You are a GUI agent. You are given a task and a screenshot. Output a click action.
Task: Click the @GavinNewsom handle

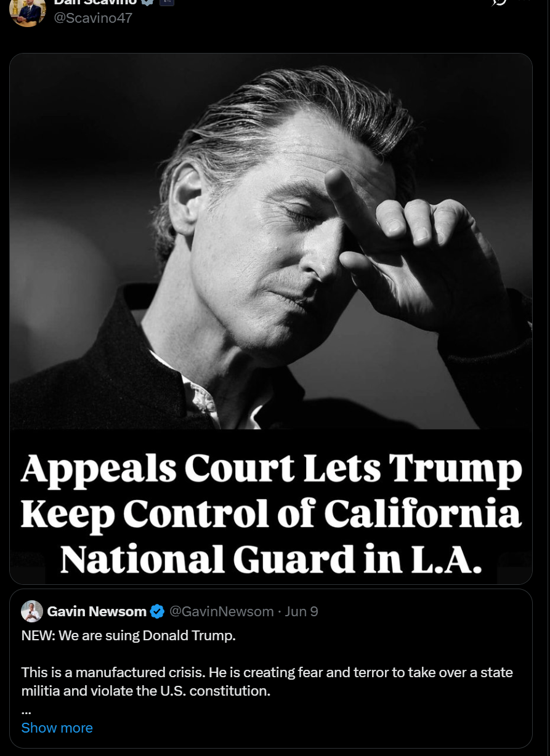coord(221,611)
